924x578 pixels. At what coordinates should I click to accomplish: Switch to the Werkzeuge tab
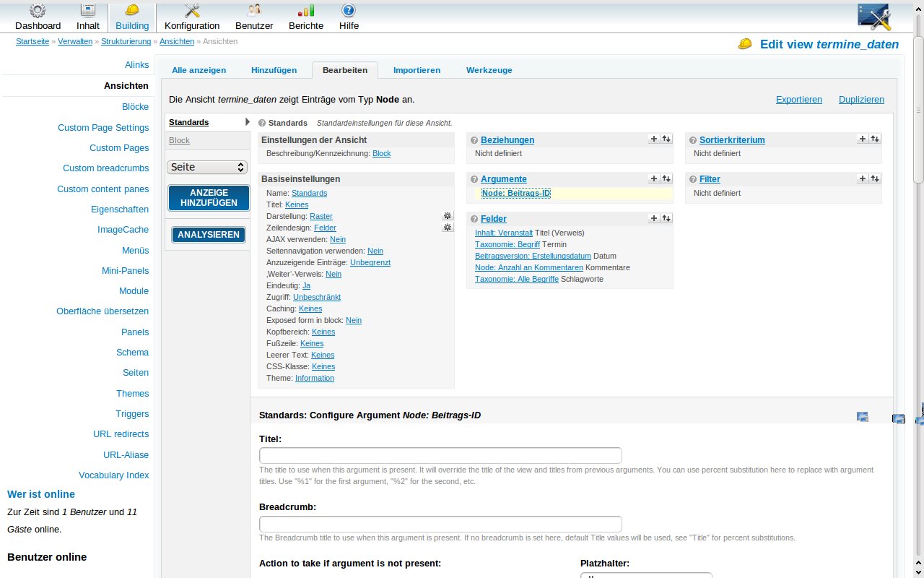(x=489, y=70)
